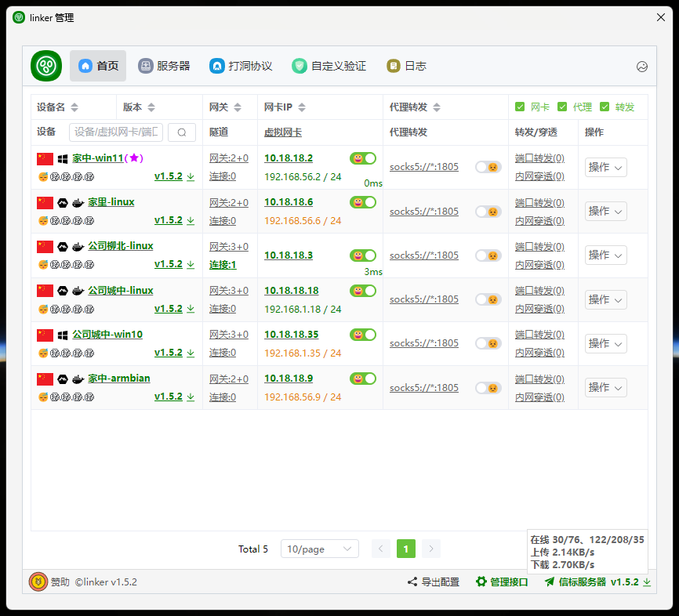Click the download icon beside 家中-win11 version
The height and width of the screenshot is (616, 679).
coord(191,176)
